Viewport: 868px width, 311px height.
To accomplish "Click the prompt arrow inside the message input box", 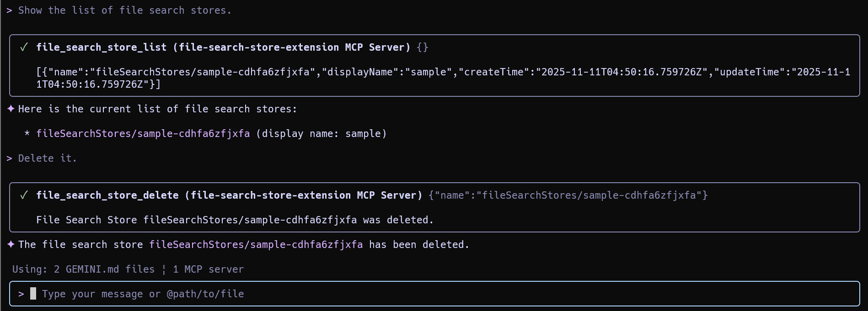I will pos(21,294).
